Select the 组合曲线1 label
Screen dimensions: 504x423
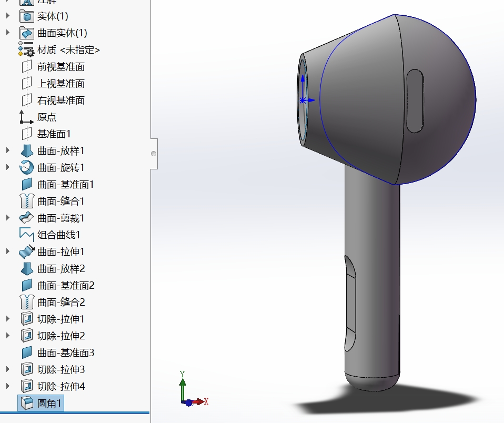click(58, 235)
